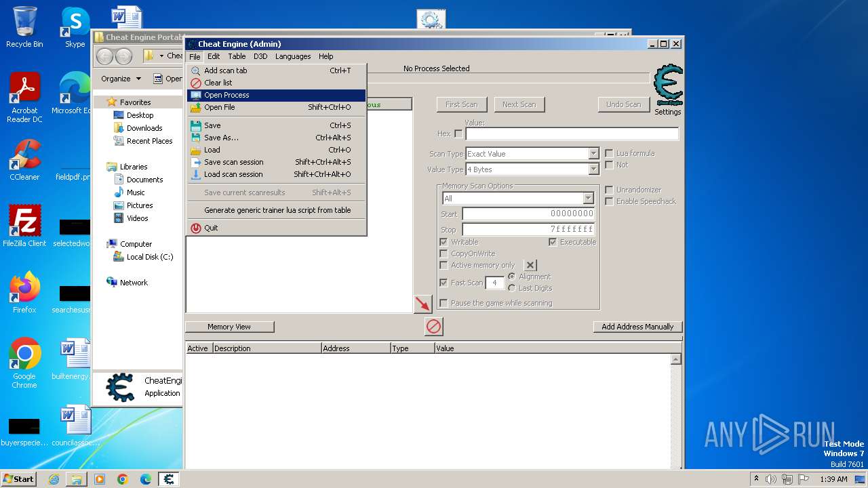Click the Quit power icon
Screen dimensions: 868x488
click(196, 228)
